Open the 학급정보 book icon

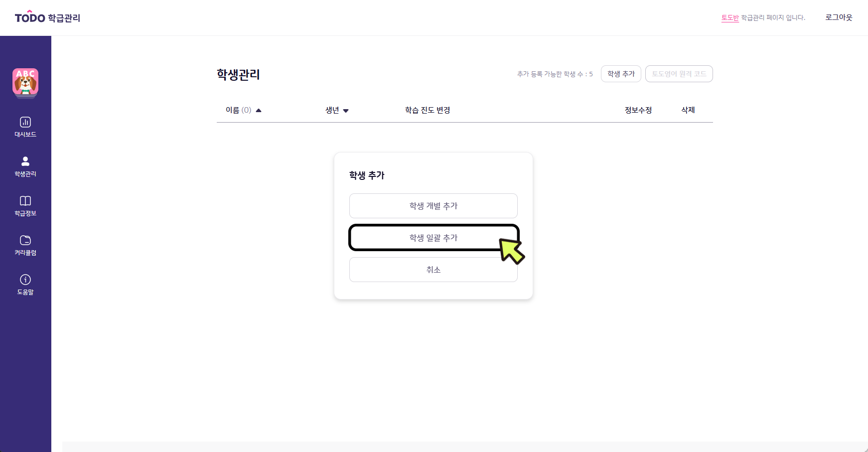(x=25, y=201)
